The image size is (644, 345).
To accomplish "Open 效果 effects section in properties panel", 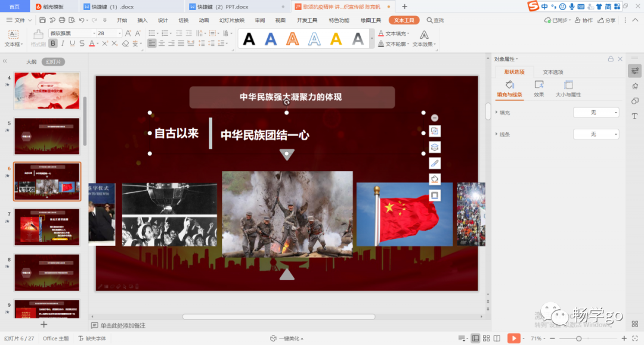I will point(539,89).
